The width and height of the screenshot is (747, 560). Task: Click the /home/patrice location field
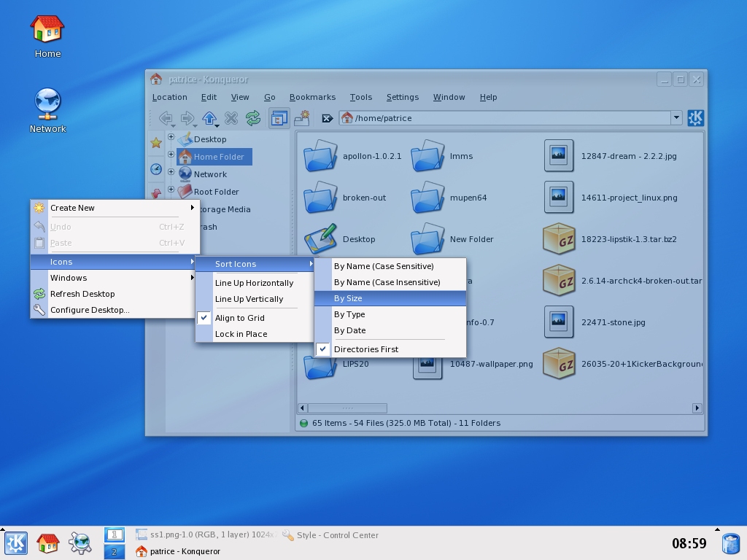(505, 117)
